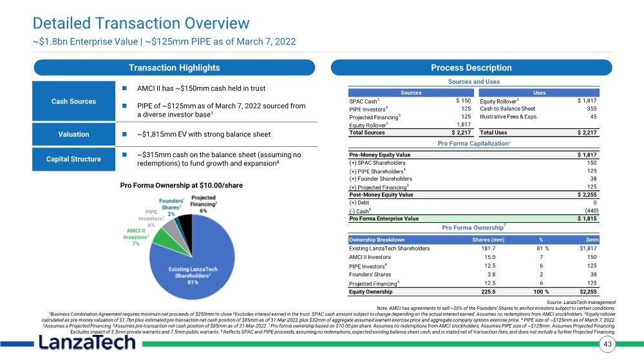
Task: Click 'Cash to Balance Sheet' row in Uses
Action: click(x=539, y=109)
